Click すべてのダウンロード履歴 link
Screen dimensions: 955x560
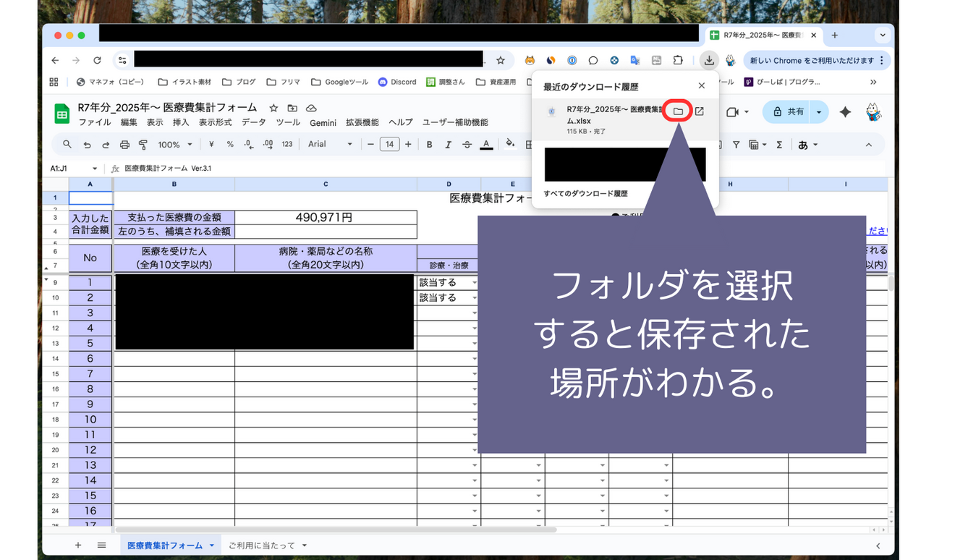[585, 194]
